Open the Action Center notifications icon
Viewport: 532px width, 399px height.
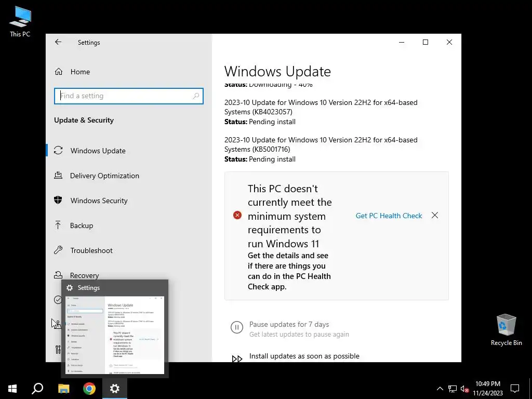pos(515,389)
